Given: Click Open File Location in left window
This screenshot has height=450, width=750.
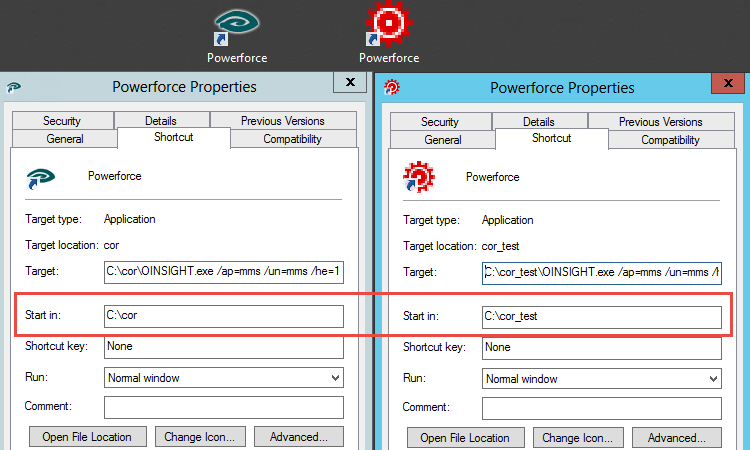Looking at the screenshot, I should 88,437.
